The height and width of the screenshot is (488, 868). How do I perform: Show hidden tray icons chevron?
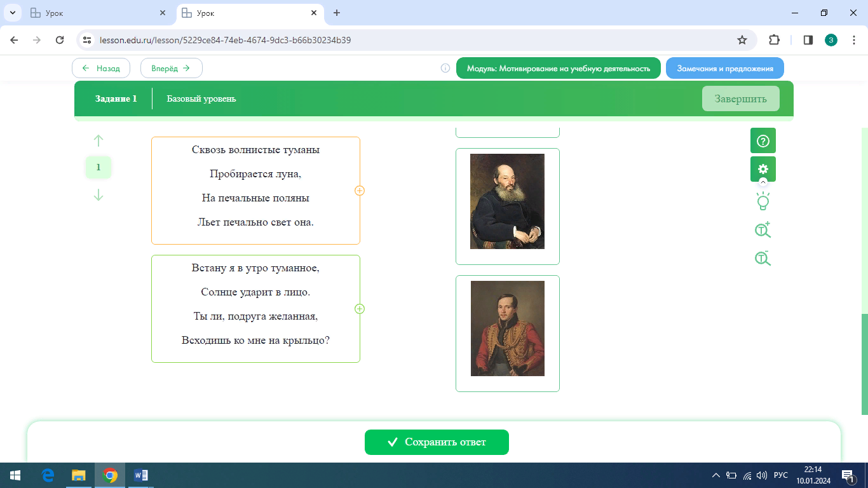pyautogui.click(x=716, y=475)
